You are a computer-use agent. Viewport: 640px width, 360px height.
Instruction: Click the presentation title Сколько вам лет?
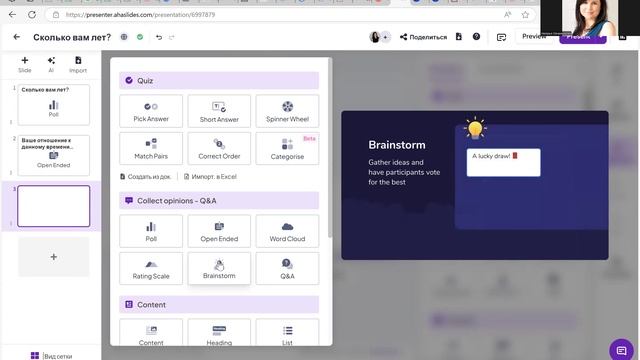tap(72, 37)
